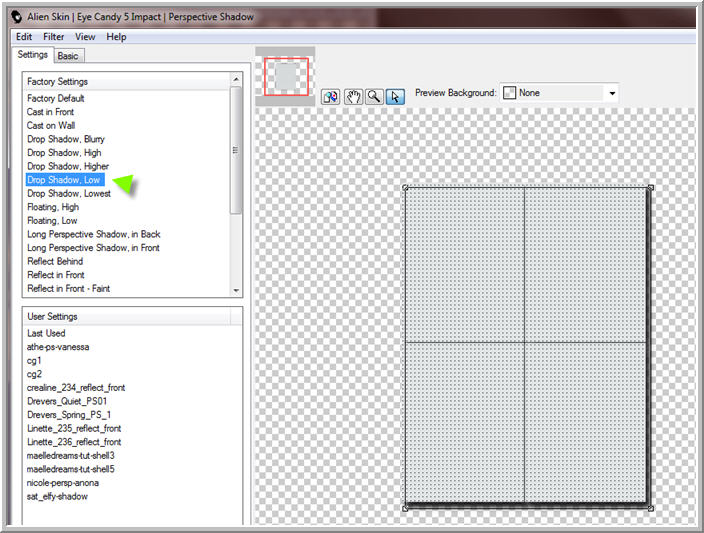Select athe-ps-vanessa user setting
Viewport: 704px width, 533px height.
coord(58,347)
